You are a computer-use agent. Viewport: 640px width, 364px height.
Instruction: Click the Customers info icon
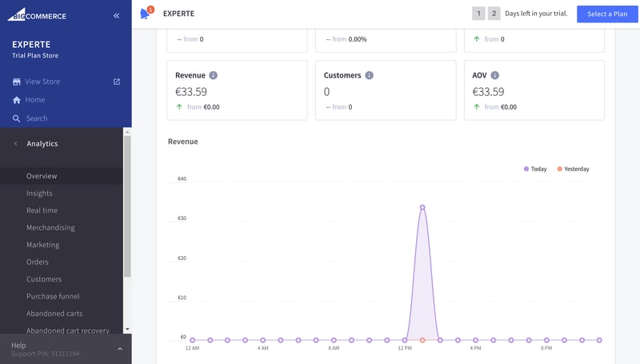369,75
